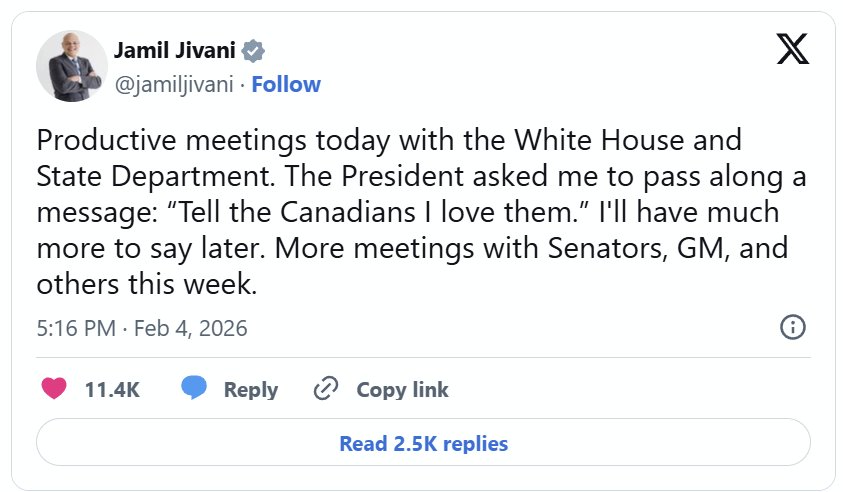Click the 11.4K likes count
The width and height of the screenshot is (843, 492).
click(x=112, y=390)
